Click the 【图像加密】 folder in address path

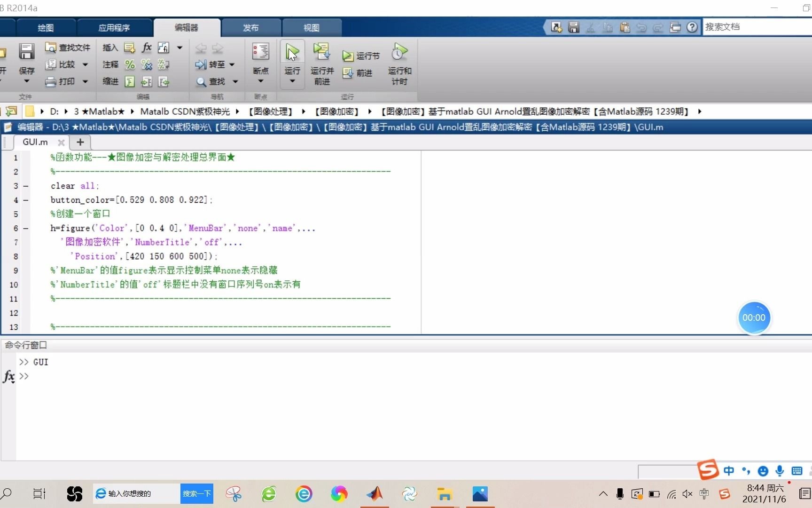[x=336, y=111]
